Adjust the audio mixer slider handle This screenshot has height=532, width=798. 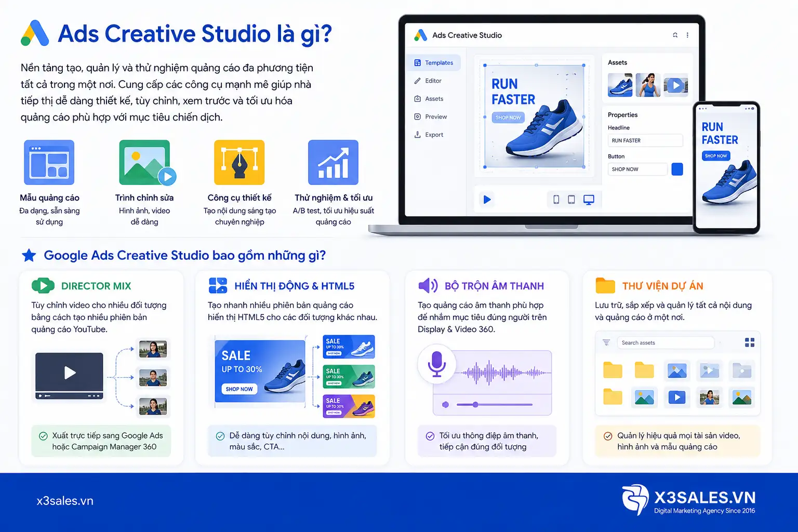click(475, 404)
